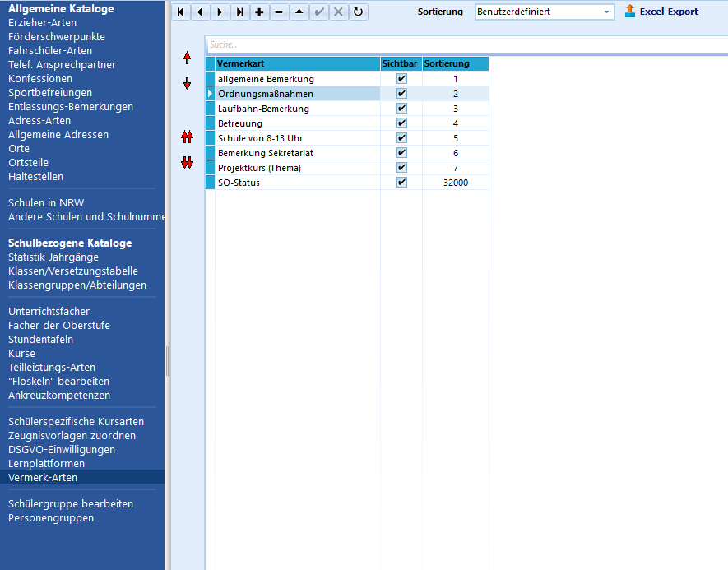Click into the Suche search field

466,44
